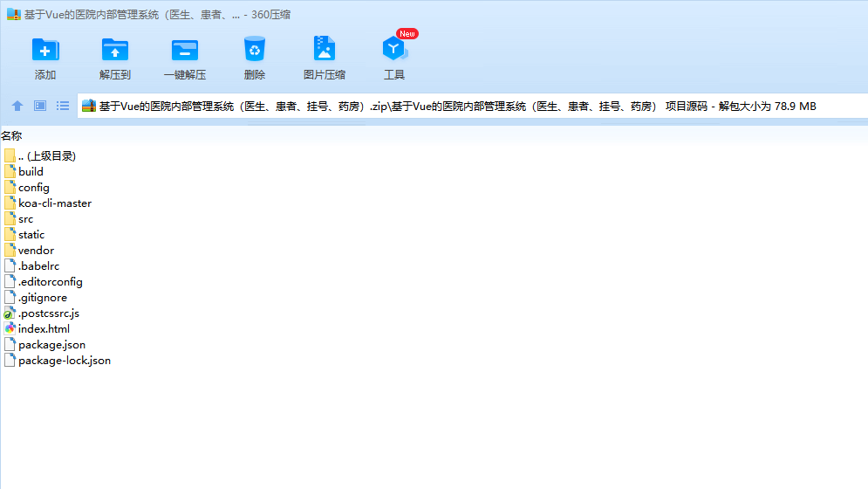Select the .gitignore file
The height and width of the screenshot is (489, 868).
coord(43,298)
